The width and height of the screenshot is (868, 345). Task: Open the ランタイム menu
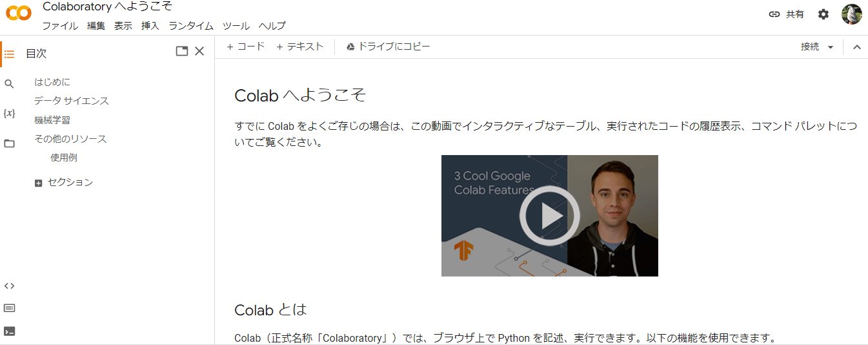coord(191,26)
